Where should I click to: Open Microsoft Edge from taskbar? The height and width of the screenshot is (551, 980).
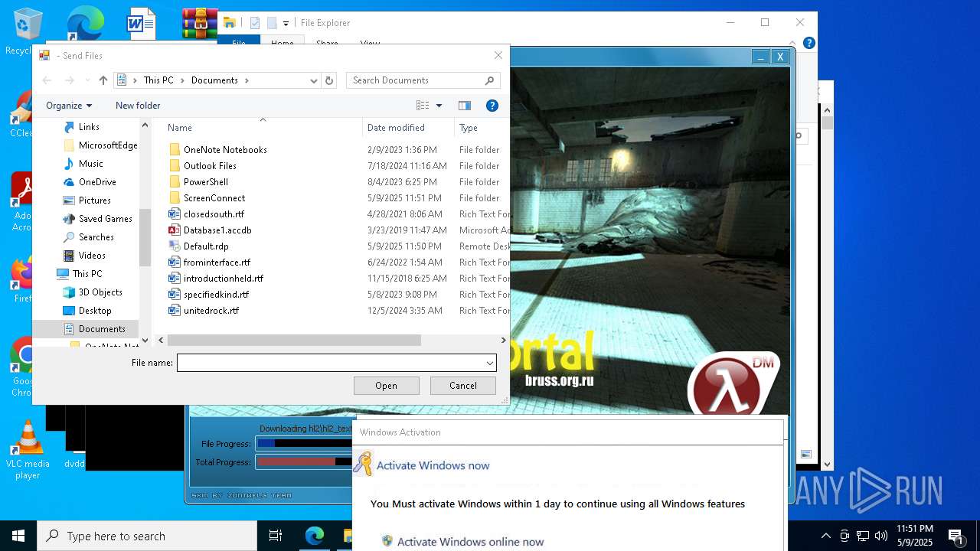click(315, 536)
